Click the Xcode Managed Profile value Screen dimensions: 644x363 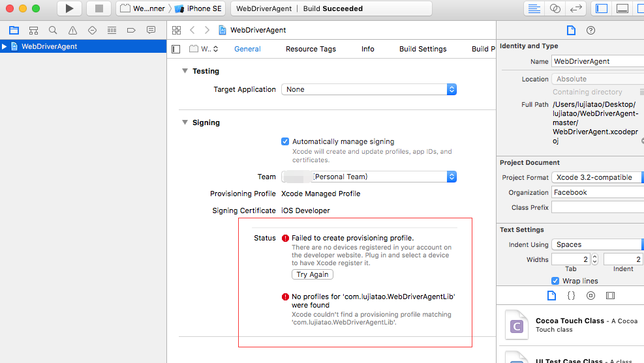click(321, 194)
